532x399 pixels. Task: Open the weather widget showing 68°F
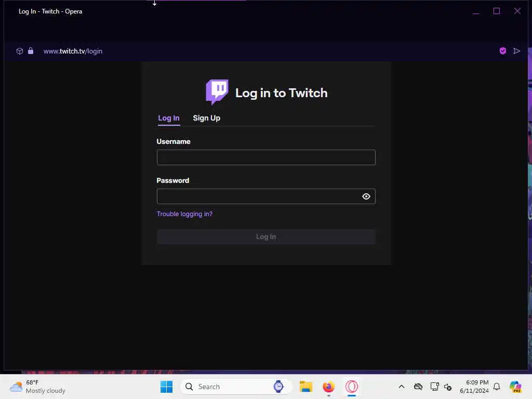coord(37,387)
